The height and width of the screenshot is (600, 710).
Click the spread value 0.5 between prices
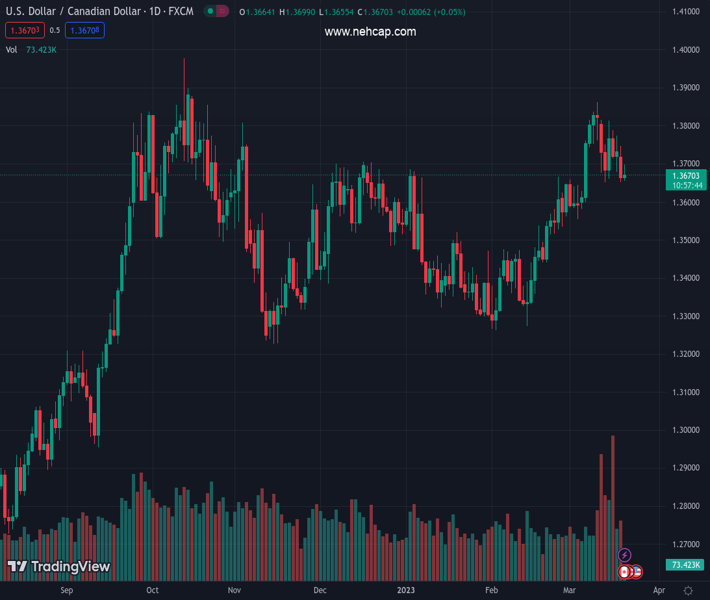[x=55, y=31]
